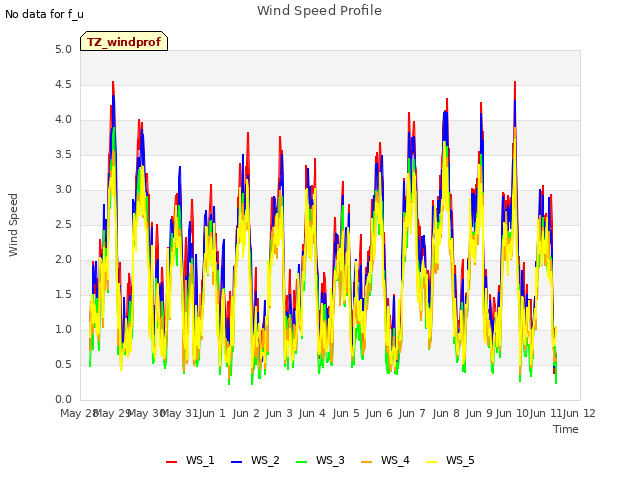Image resolution: width=640 pixels, height=480 pixels.
Task: Click the Jun 1 x-axis date label
Action: (212, 413)
